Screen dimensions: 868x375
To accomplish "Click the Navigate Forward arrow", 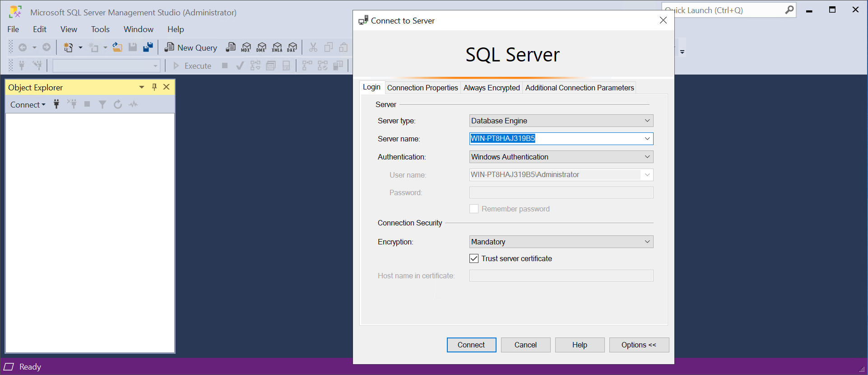I will click(46, 47).
